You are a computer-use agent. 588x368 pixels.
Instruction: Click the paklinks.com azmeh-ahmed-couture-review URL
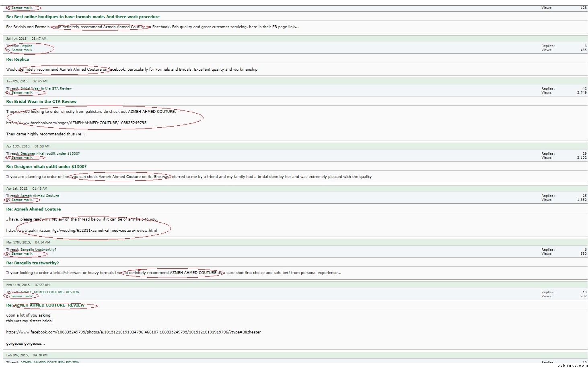point(82,231)
